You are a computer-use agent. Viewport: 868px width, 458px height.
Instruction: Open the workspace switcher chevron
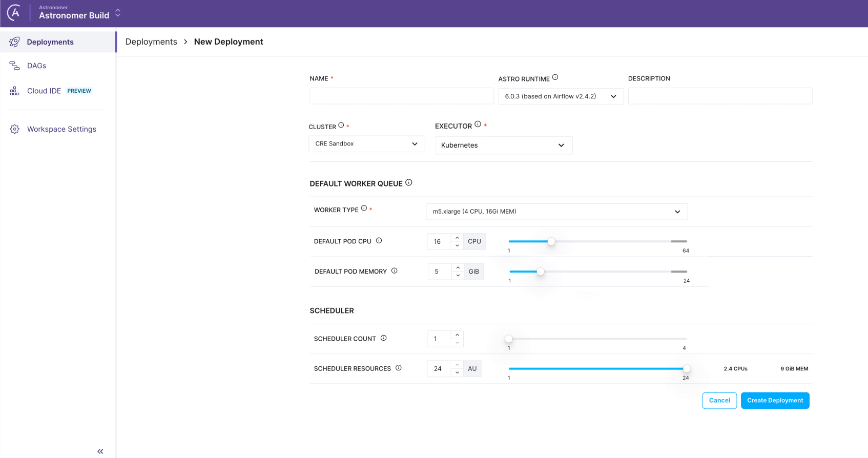click(x=118, y=13)
